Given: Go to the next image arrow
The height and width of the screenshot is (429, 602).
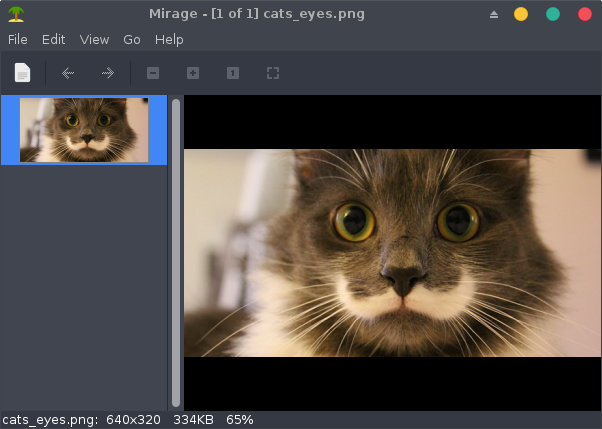Looking at the screenshot, I should click(107, 73).
